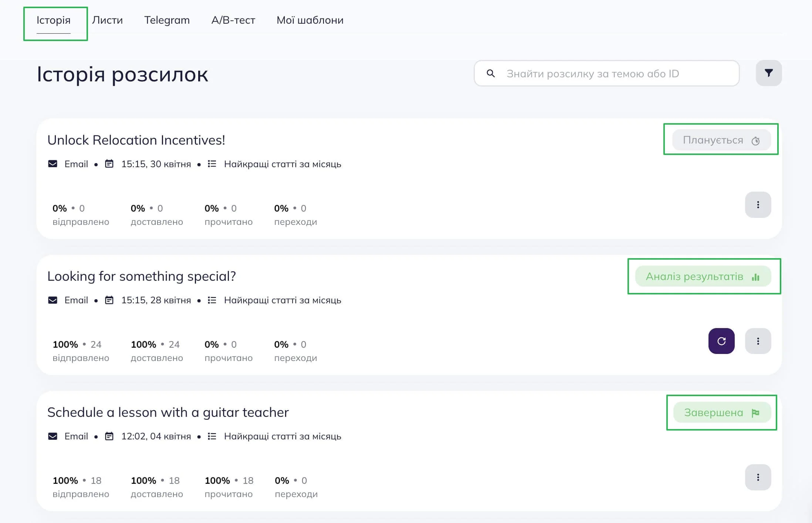Open three-dot menu for Looking for something special
The height and width of the screenshot is (523, 812).
[x=758, y=341]
